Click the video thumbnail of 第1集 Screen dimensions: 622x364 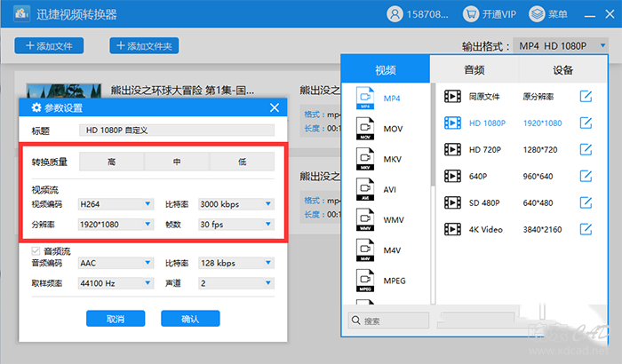pos(63,91)
